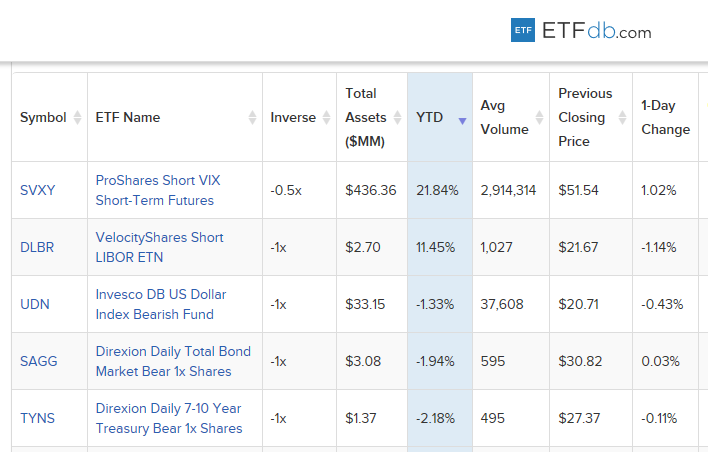Image resolution: width=708 pixels, height=452 pixels.
Task: Select the SAGG ticker link
Action: (37, 361)
